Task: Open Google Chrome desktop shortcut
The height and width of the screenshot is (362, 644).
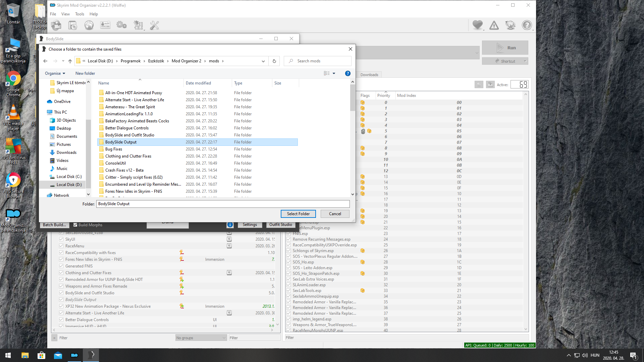Action: click(13, 84)
